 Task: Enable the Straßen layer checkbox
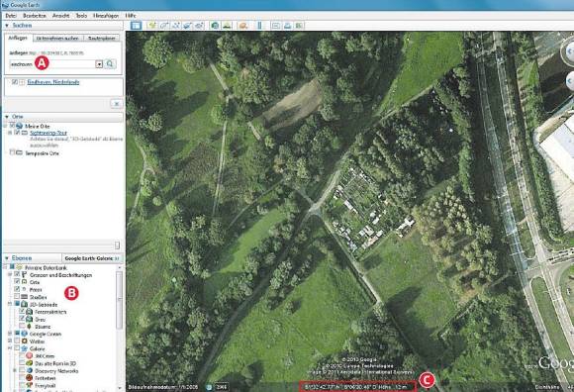pos(17,296)
